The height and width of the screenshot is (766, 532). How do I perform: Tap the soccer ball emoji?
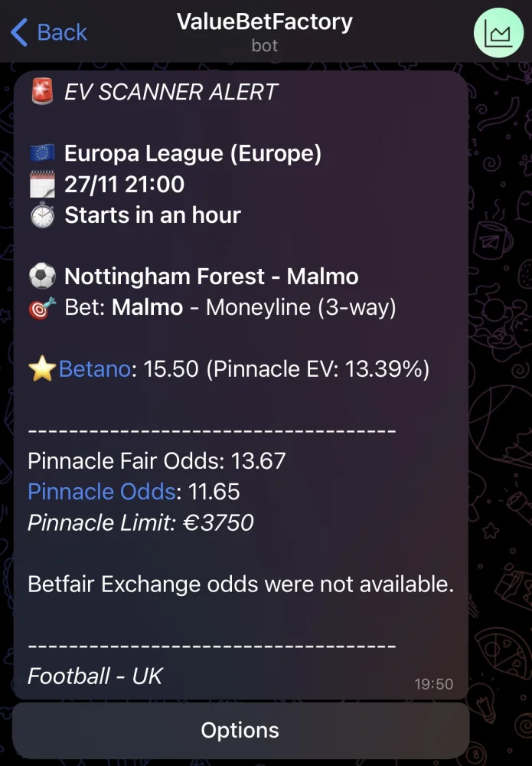click(x=42, y=276)
